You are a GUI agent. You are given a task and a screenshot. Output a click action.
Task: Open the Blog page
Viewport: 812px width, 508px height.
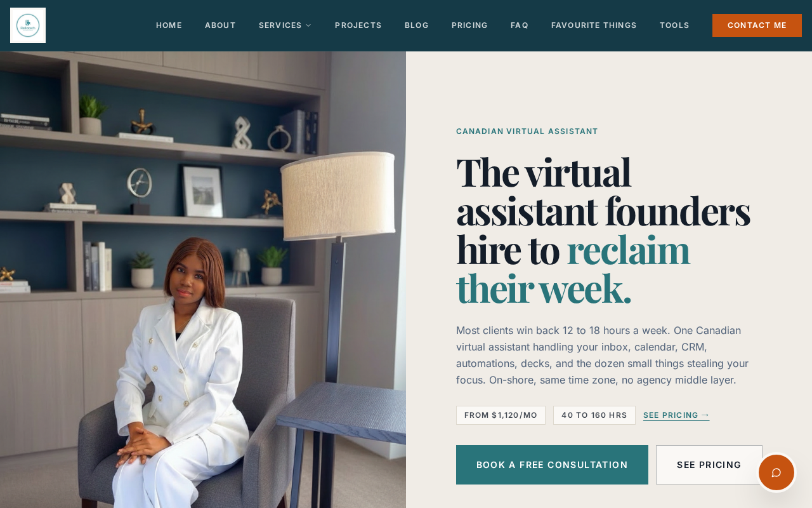tap(417, 25)
